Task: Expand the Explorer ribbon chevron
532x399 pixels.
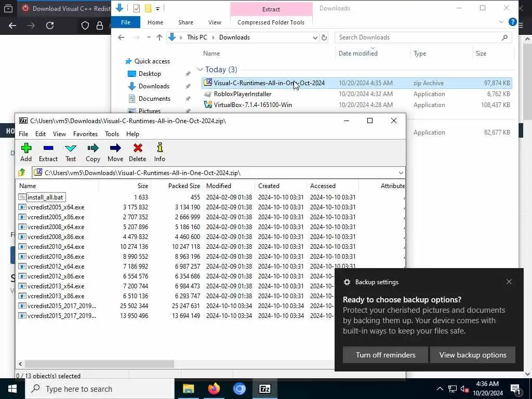Action: (501, 22)
